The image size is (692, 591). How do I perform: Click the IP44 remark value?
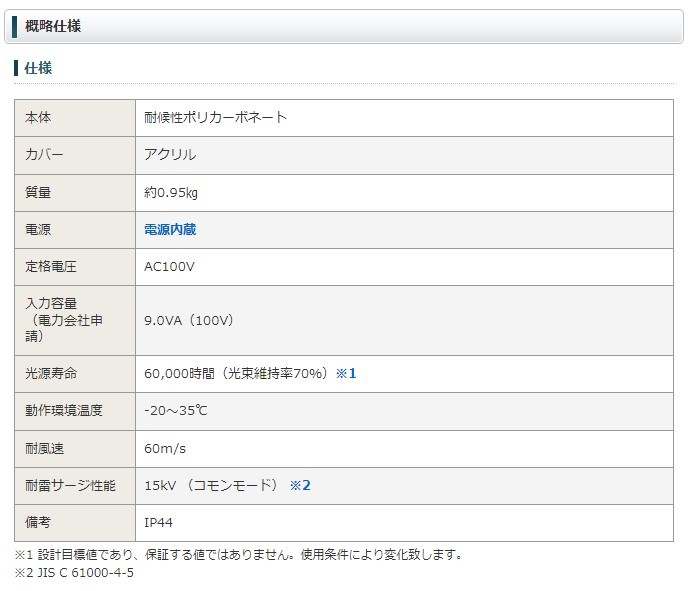coord(159,523)
